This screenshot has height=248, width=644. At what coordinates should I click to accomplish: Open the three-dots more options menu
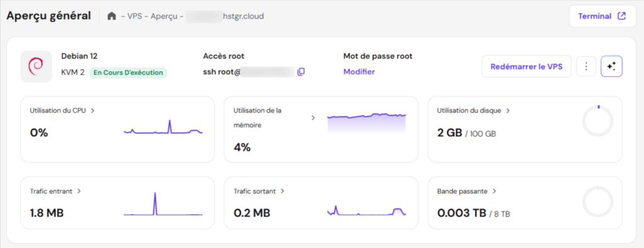tap(586, 66)
